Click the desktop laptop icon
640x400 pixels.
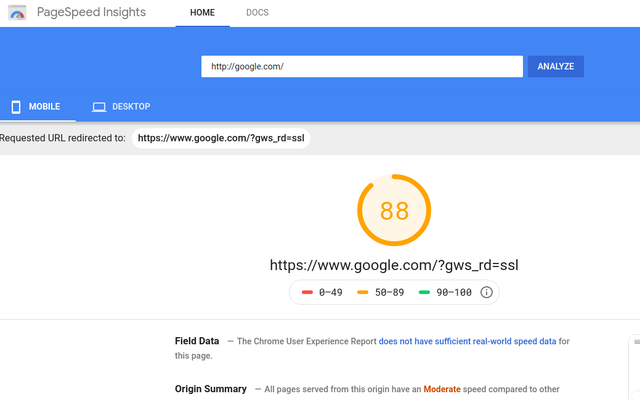(x=99, y=107)
